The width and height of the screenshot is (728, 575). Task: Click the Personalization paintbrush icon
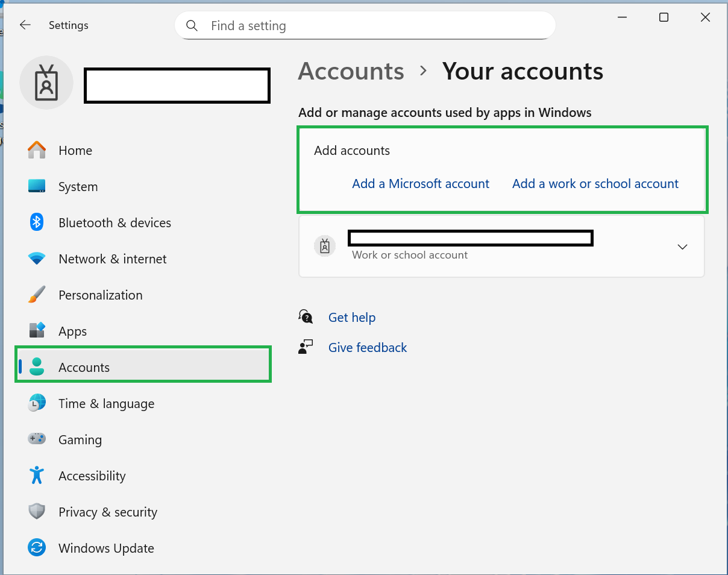(x=37, y=295)
